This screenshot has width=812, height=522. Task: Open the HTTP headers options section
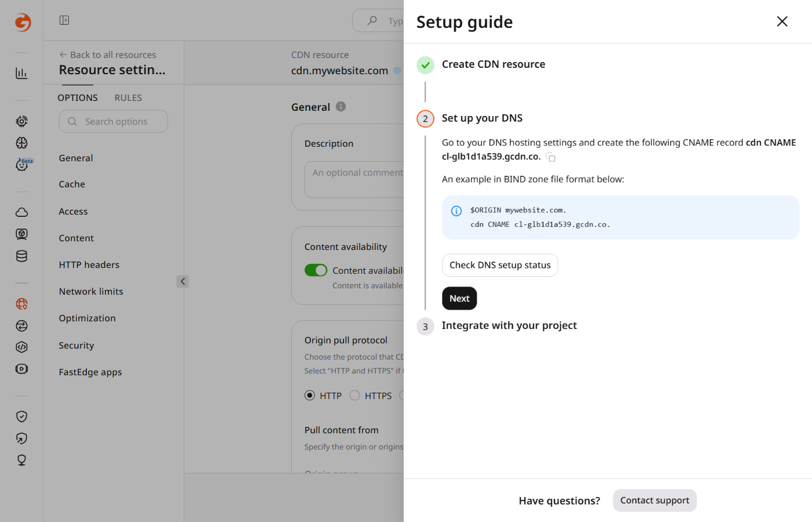point(89,265)
